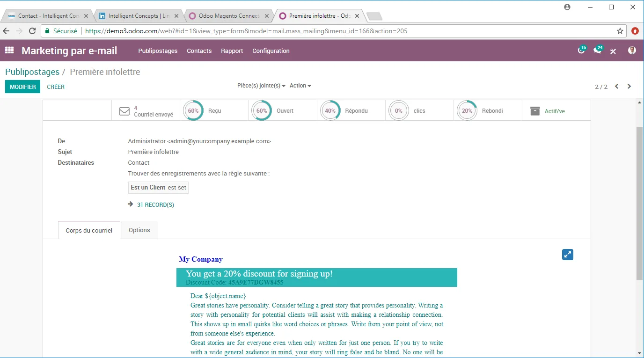Open the Configuration menu
The image size is (644, 358).
click(271, 51)
